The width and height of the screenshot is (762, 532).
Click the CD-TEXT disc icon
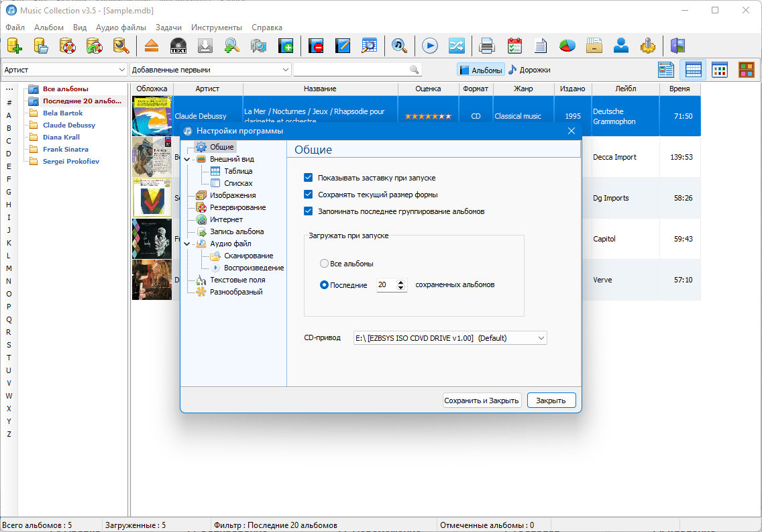178,46
